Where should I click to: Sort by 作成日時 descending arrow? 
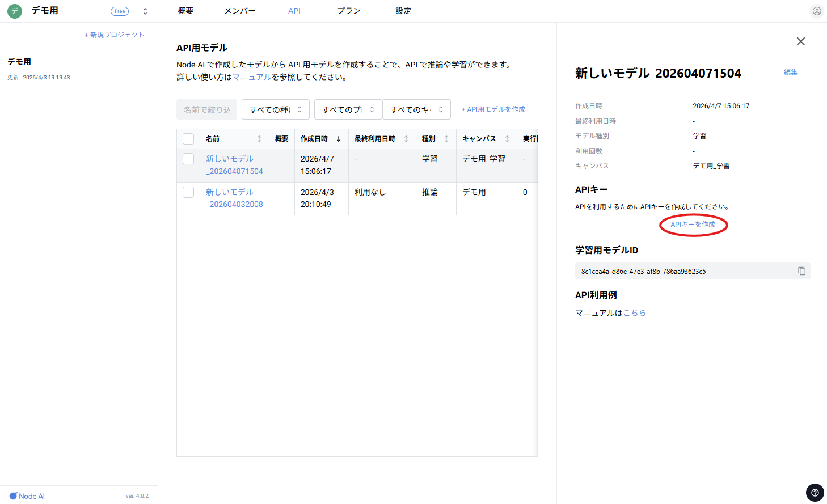pos(339,139)
